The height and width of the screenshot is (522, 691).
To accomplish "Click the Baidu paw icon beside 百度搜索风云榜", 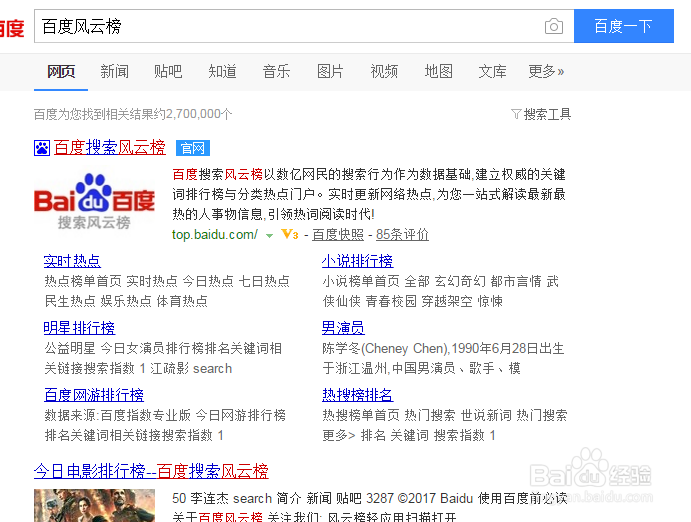I will (x=42, y=148).
